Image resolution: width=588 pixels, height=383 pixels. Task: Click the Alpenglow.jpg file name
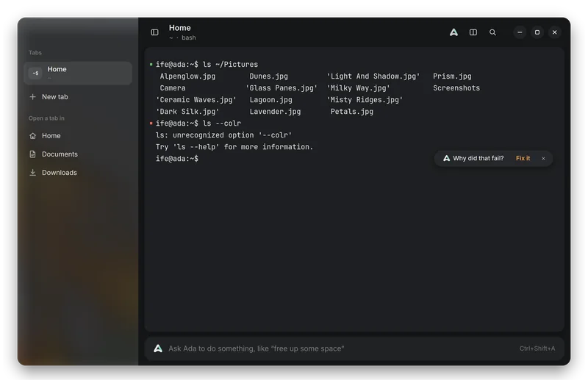pos(187,76)
